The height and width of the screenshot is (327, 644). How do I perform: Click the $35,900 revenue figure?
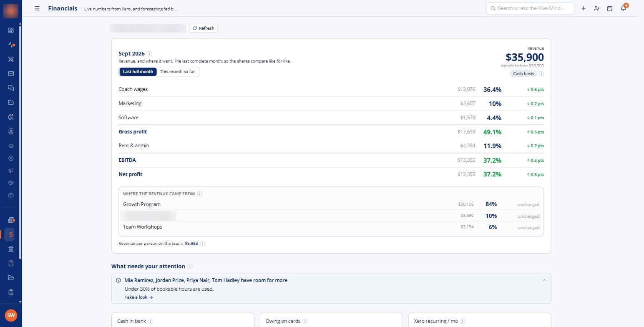(525, 57)
